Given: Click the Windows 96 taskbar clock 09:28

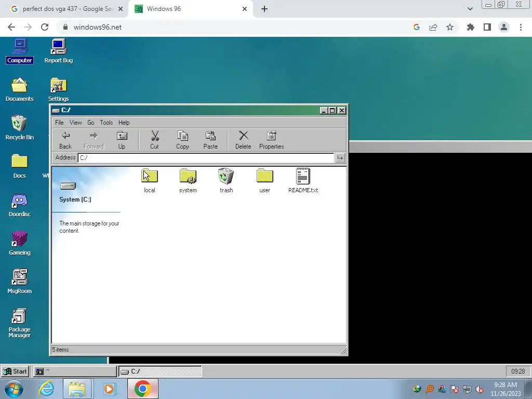Looking at the screenshot, I should click(x=518, y=371).
